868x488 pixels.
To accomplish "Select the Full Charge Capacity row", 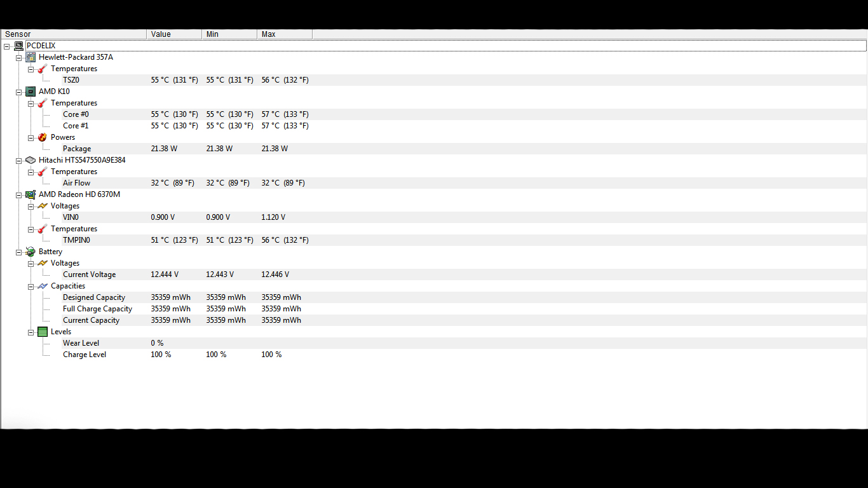I will [x=434, y=309].
